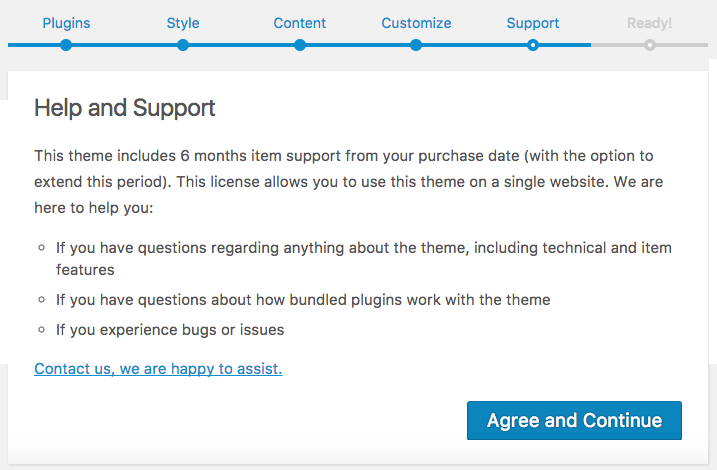Jump to the Ready! step label

coord(650,23)
